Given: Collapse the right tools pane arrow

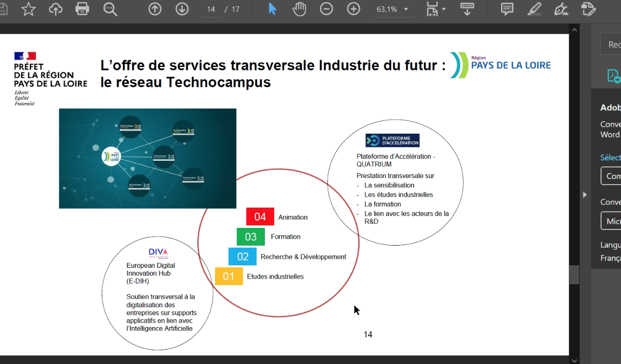Looking at the screenshot, I should click(585, 195).
